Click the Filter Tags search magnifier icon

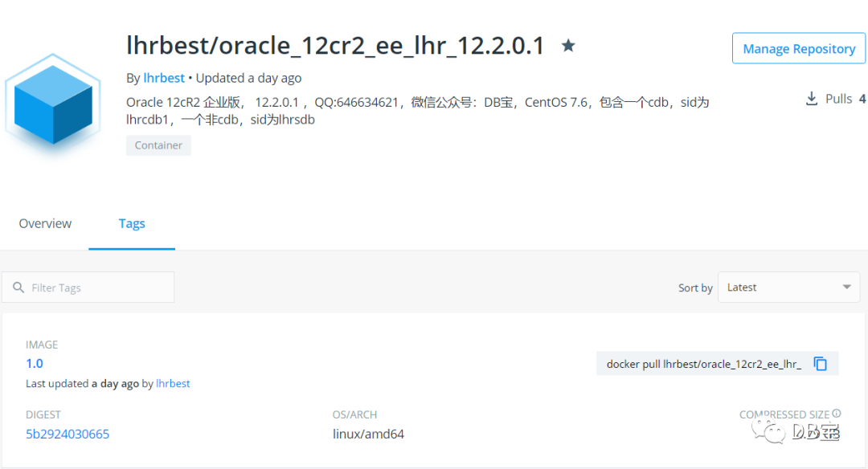tap(18, 288)
